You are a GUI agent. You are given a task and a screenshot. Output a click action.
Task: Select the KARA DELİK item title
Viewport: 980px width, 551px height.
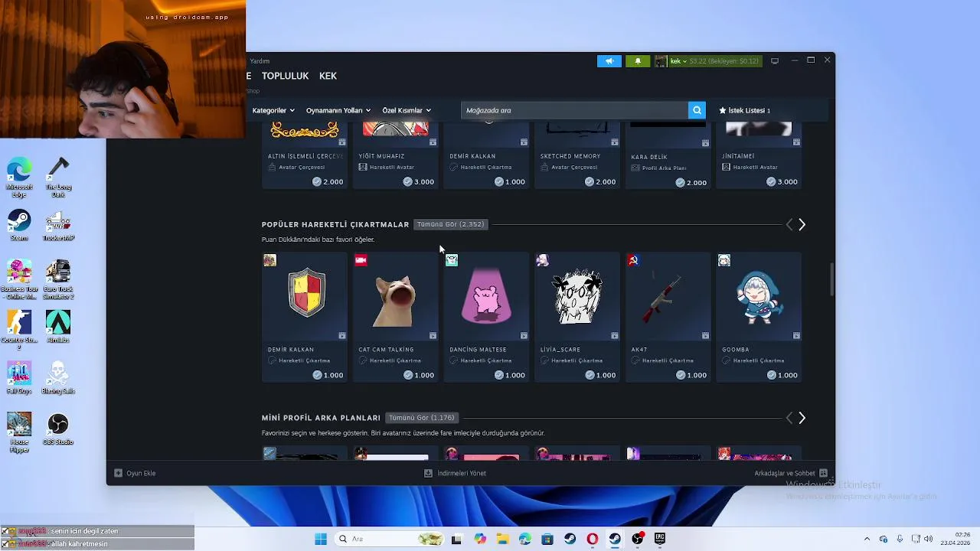pos(649,157)
